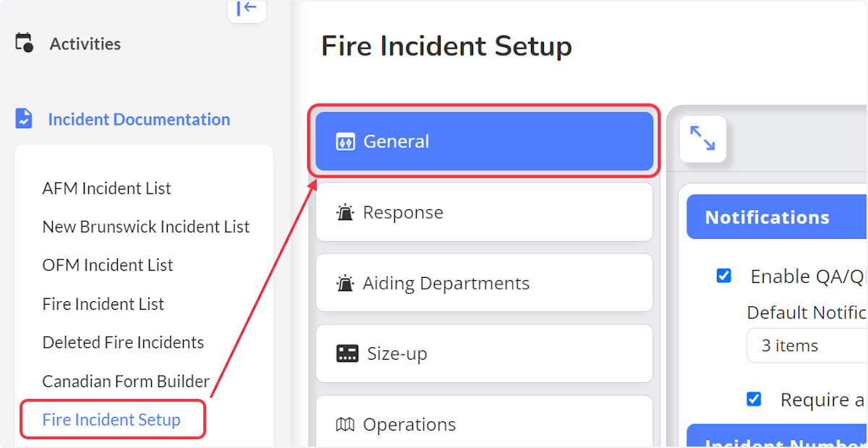Toggle the Require a checkbox
The height and width of the screenshot is (448, 868).
click(x=754, y=399)
